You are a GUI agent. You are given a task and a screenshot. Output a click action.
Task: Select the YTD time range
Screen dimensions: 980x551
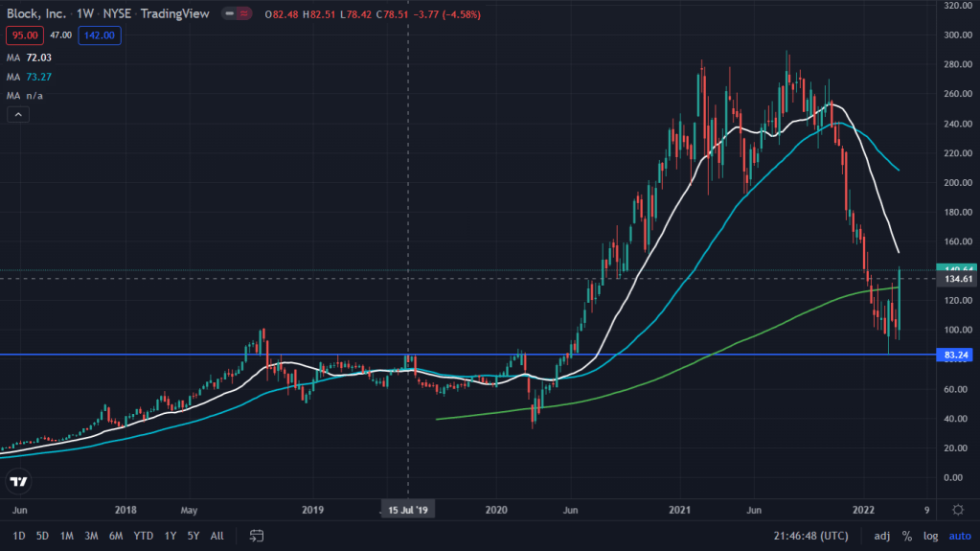pyautogui.click(x=145, y=535)
